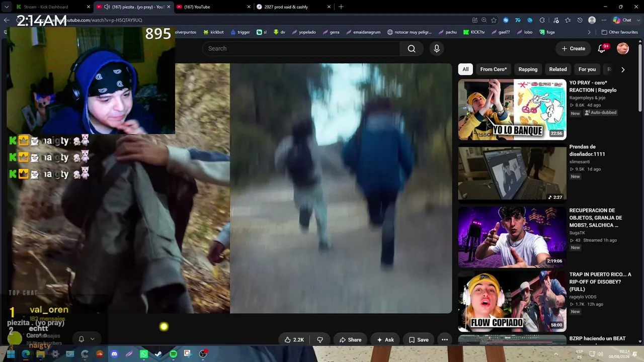Like the video (2.2K)

294,340
